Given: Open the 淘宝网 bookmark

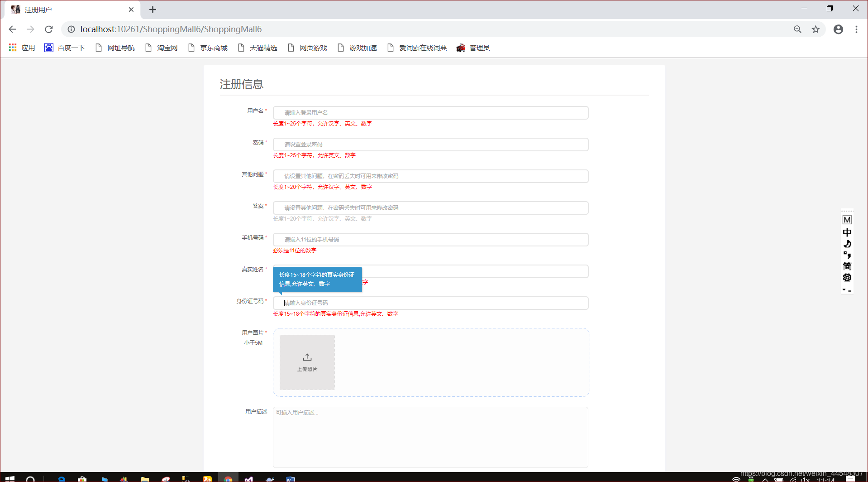Looking at the screenshot, I should 161,48.
